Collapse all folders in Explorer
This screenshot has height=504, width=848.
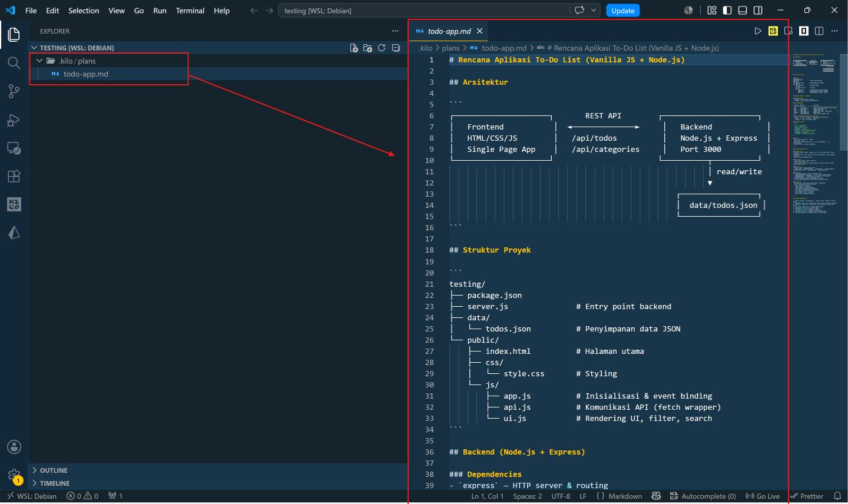pos(396,48)
